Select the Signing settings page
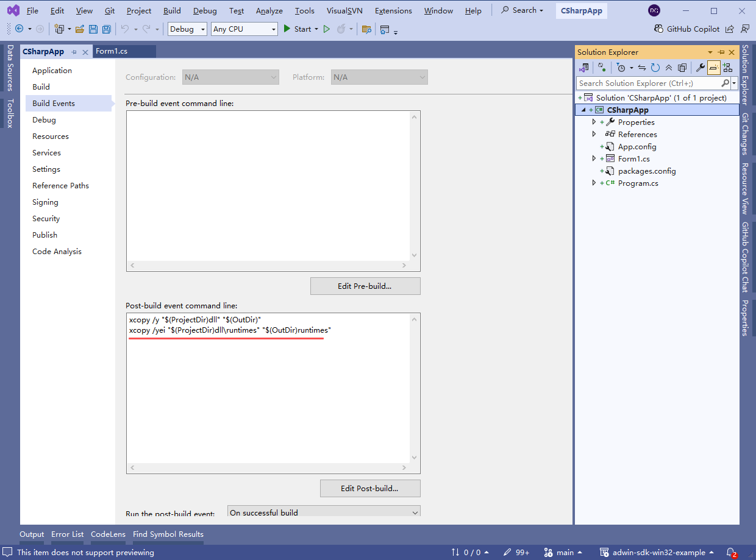This screenshot has height=560, width=756. click(45, 202)
